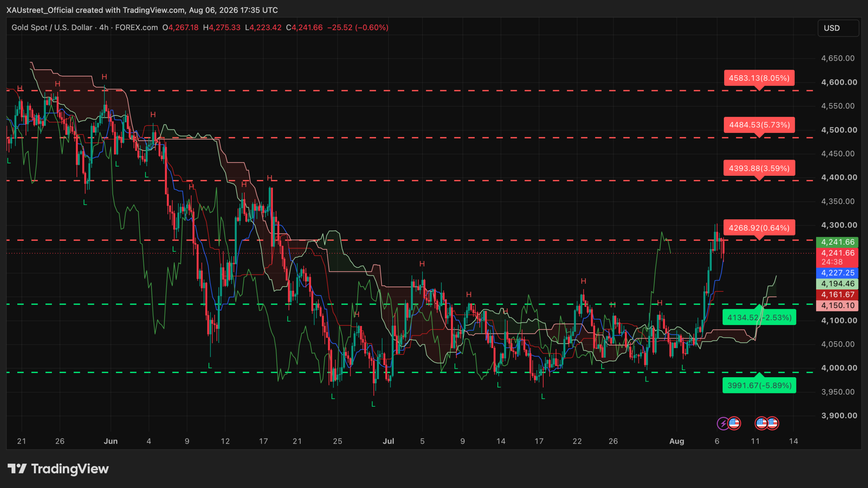The width and height of the screenshot is (868, 488).
Task: Click the 4,400.00 price axis label
Action: point(839,178)
